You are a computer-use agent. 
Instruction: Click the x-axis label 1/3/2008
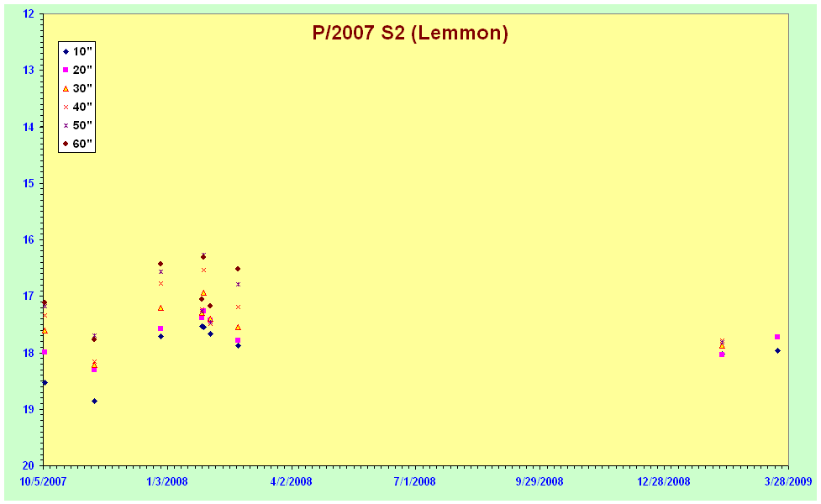(x=167, y=481)
